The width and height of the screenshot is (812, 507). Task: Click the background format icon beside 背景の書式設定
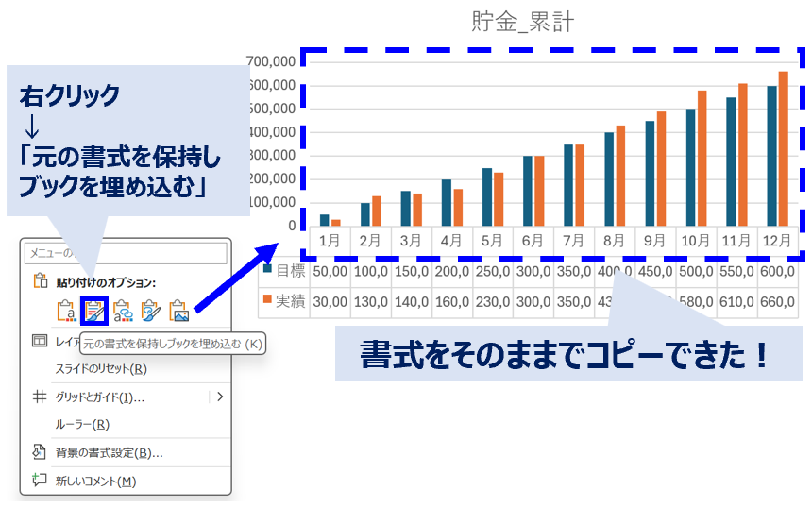pos(40,452)
